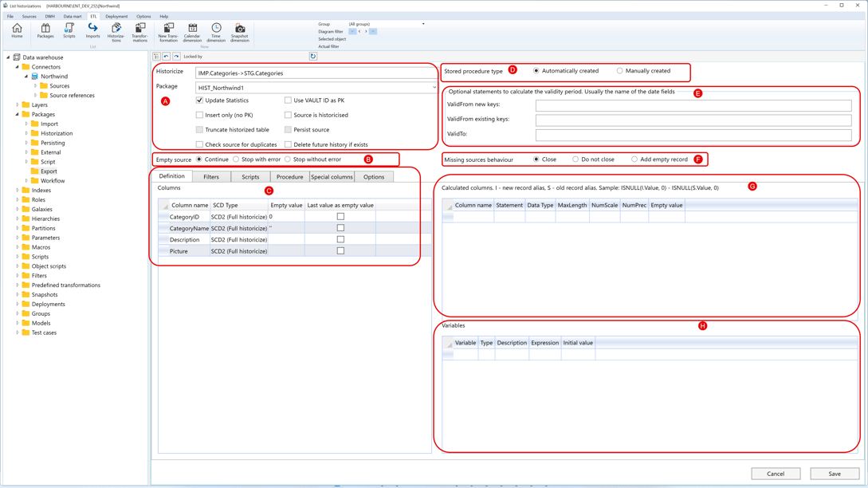The width and height of the screenshot is (868, 488).
Task: Expand the Import packages node
Action: [26, 124]
